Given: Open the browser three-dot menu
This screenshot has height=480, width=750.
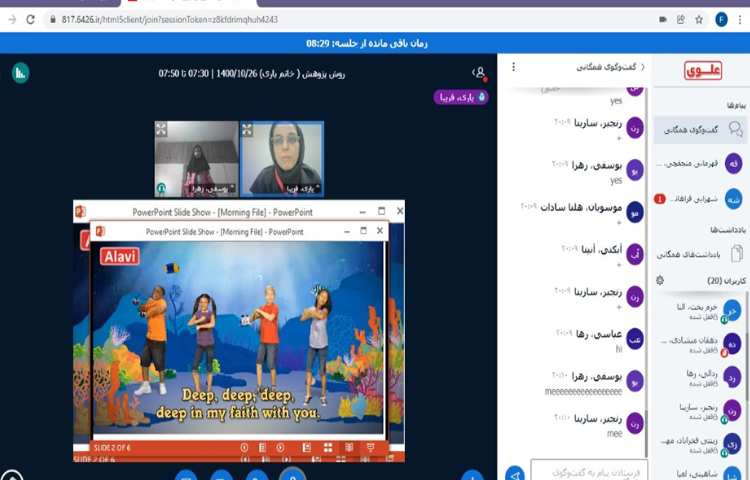Looking at the screenshot, I should [740, 20].
